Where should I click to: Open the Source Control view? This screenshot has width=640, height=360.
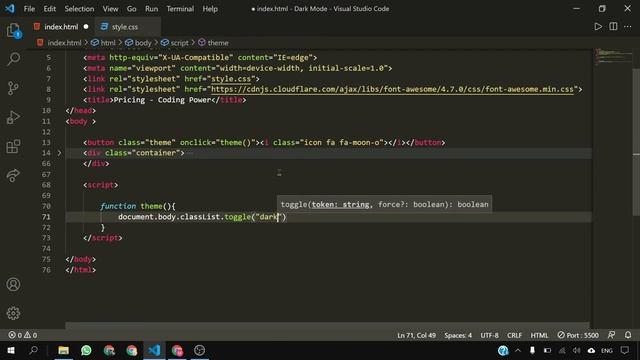tap(13, 88)
